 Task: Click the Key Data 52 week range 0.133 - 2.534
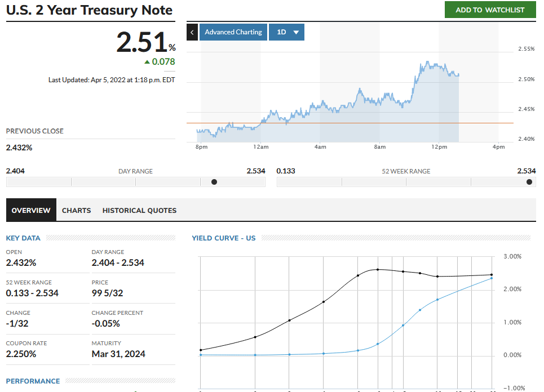click(32, 293)
